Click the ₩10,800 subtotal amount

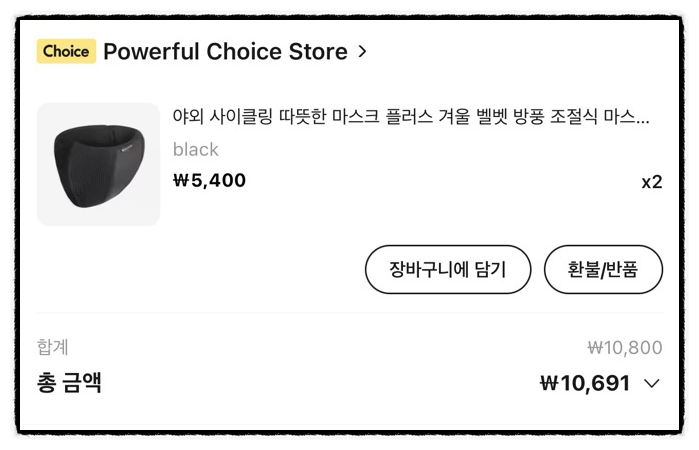(x=625, y=347)
